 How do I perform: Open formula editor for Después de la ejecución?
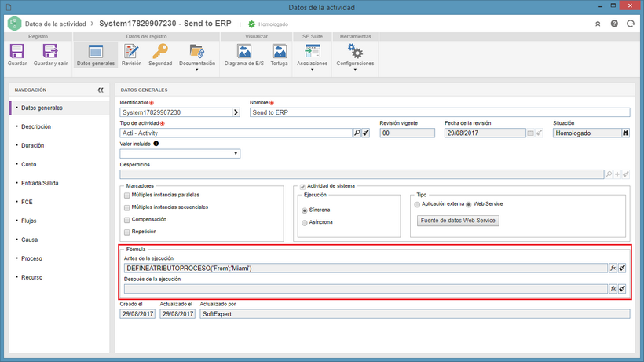(x=613, y=288)
